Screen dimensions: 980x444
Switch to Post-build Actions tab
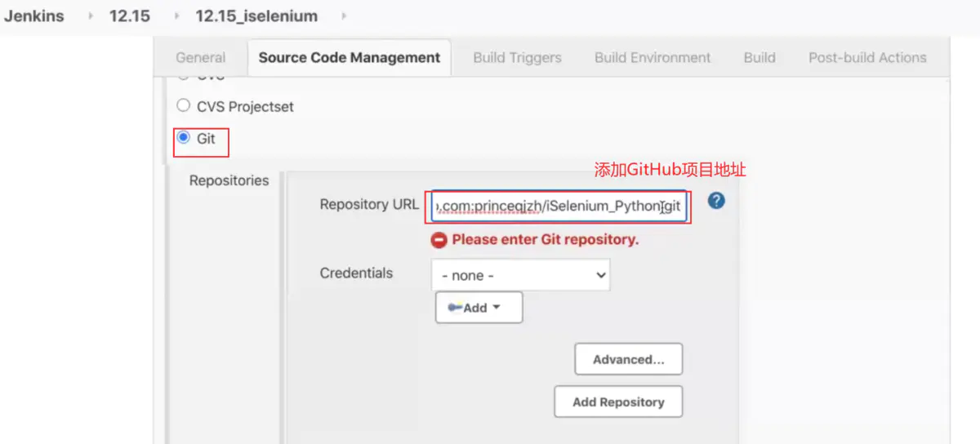click(867, 57)
